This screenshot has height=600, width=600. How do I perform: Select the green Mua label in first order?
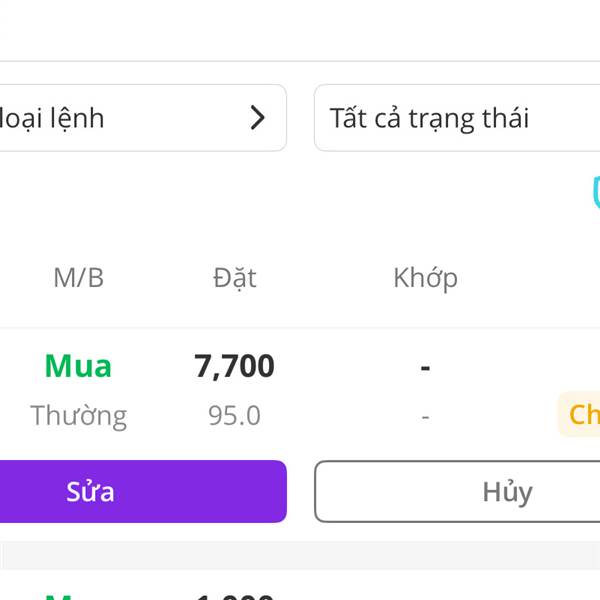pyautogui.click(x=78, y=366)
